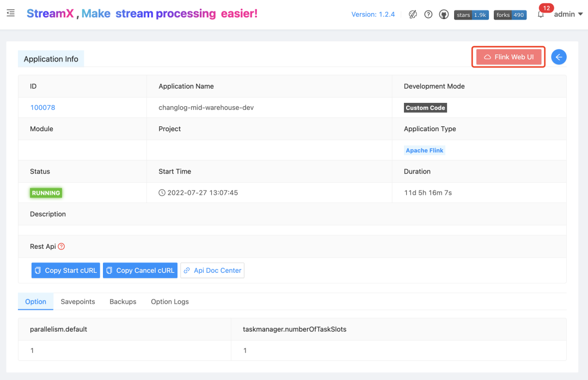The image size is (588, 380).
Task: Click the theme palette icon
Action: tap(413, 15)
